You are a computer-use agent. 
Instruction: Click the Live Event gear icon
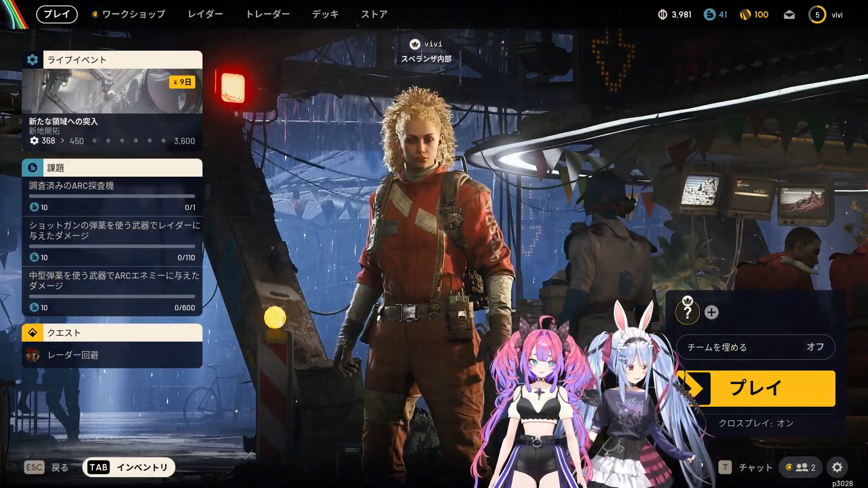pyautogui.click(x=33, y=60)
